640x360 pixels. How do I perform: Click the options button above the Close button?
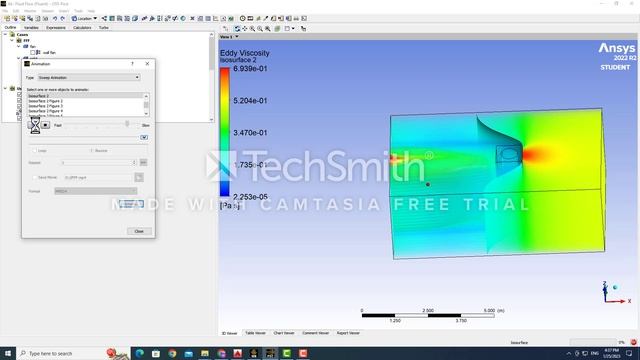point(131,204)
